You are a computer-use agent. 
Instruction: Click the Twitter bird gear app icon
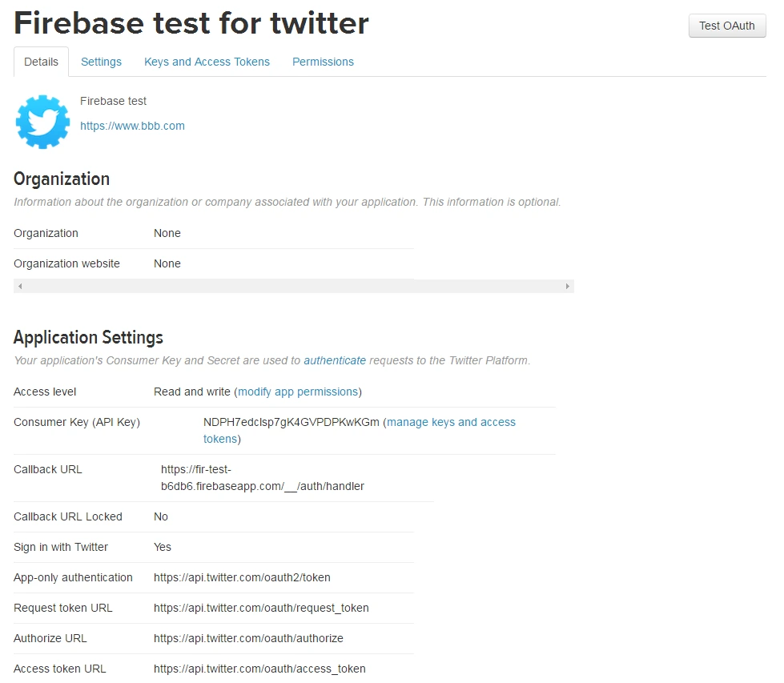(42, 122)
